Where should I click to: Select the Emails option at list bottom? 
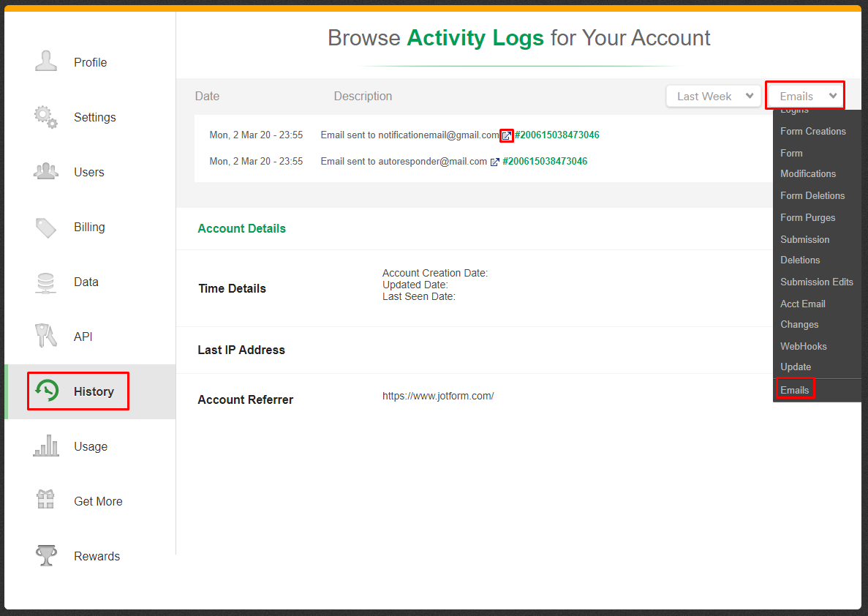point(794,391)
